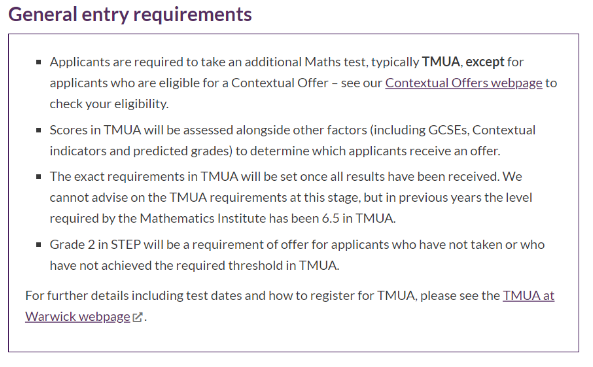The height and width of the screenshot is (367, 593).
Task: Click the words 'Grade 2 in STEP'
Action: pyautogui.click(x=95, y=245)
